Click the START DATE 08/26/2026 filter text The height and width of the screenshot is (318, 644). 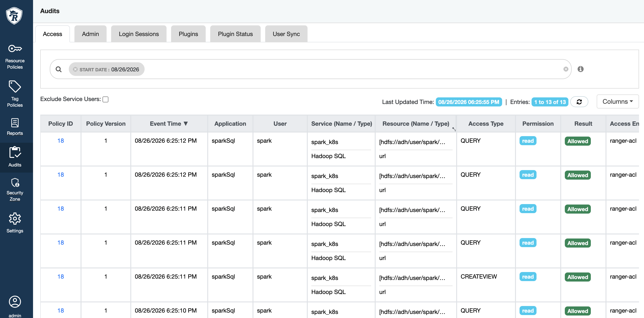(109, 69)
